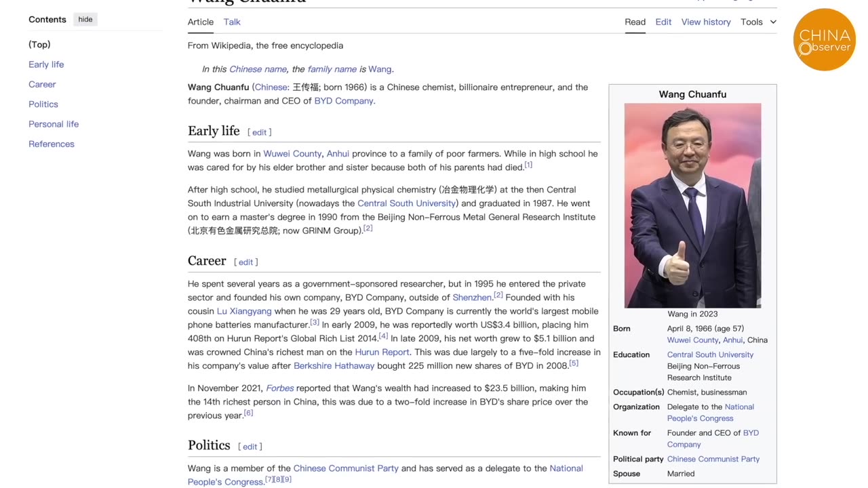Expand the Tools dropdown menu
868x488 pixels.
[x=758, y=22]
